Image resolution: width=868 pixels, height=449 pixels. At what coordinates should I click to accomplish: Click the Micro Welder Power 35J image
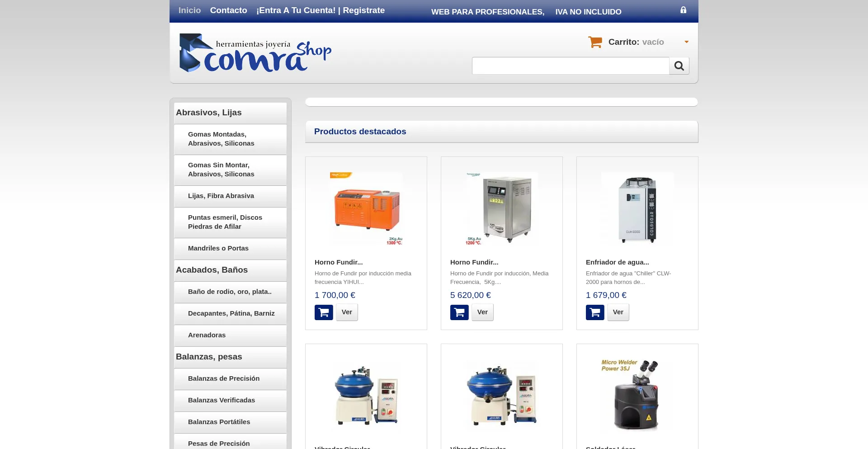point(637,396)
